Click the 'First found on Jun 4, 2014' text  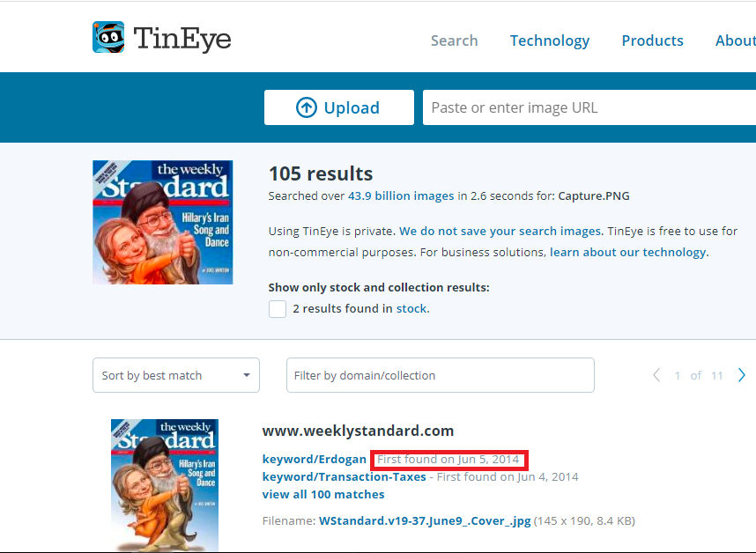(508, 477)
